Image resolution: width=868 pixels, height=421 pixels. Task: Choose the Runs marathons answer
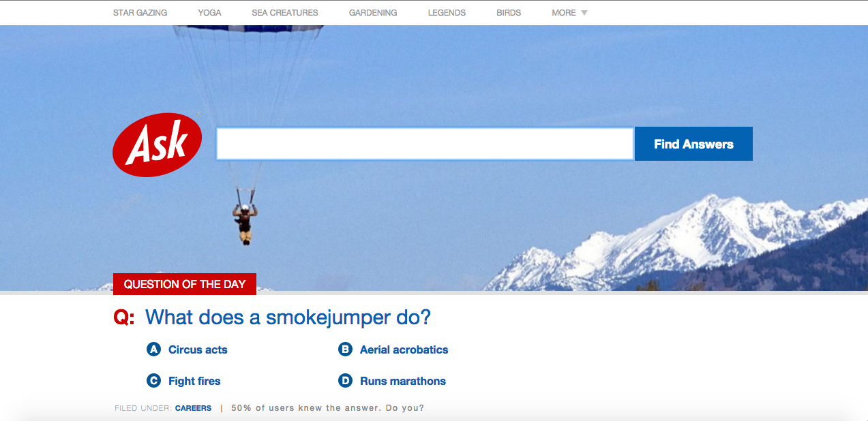click(x=403, y=381)
